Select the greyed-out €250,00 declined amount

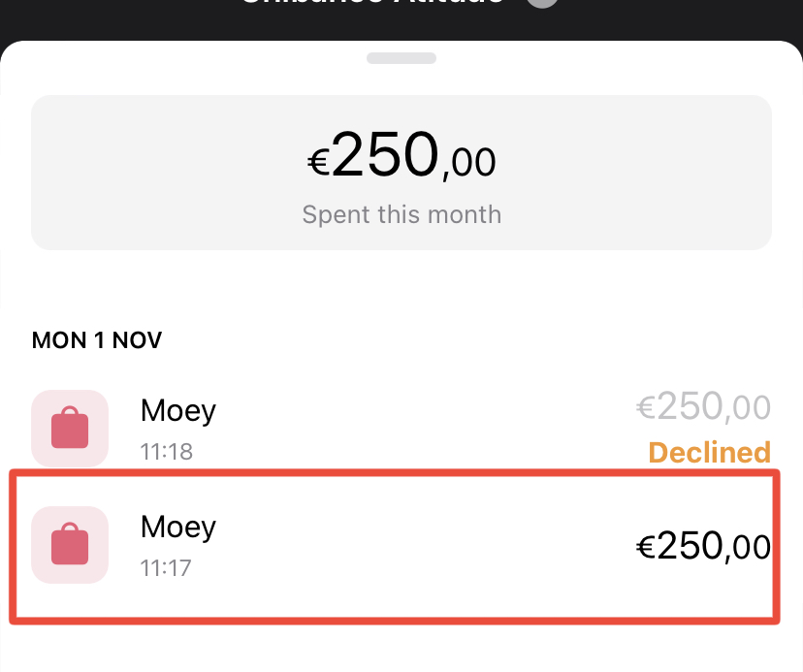pos(703,407)
